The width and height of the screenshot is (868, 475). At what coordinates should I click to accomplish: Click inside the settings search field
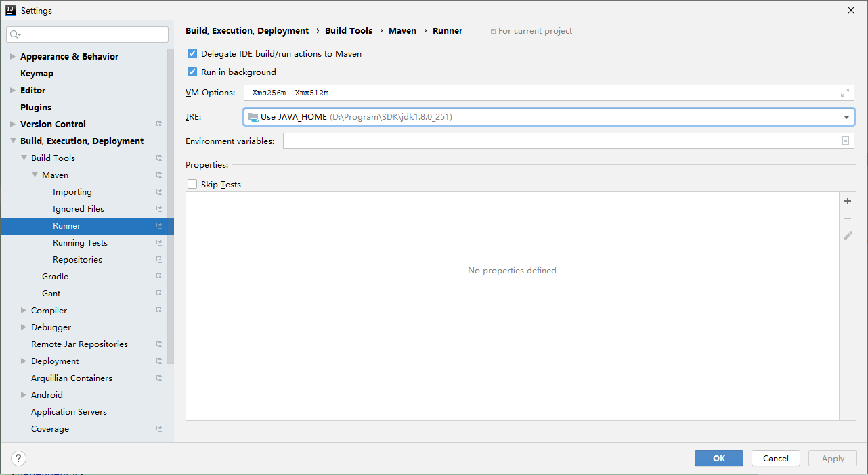click(87, 33)
